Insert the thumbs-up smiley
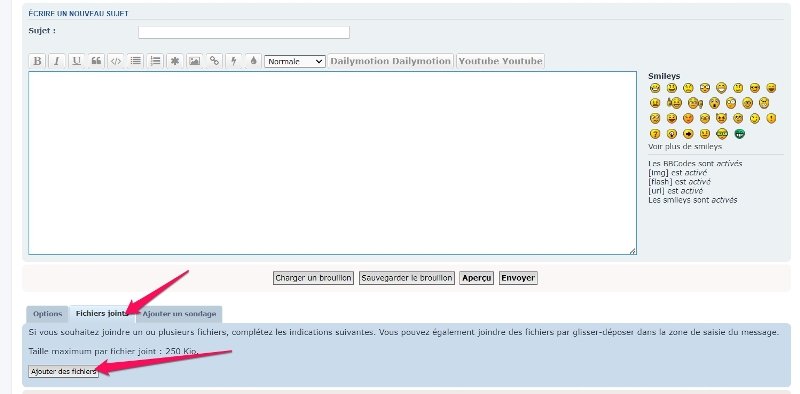800x394 pixels. pos(674,103)
